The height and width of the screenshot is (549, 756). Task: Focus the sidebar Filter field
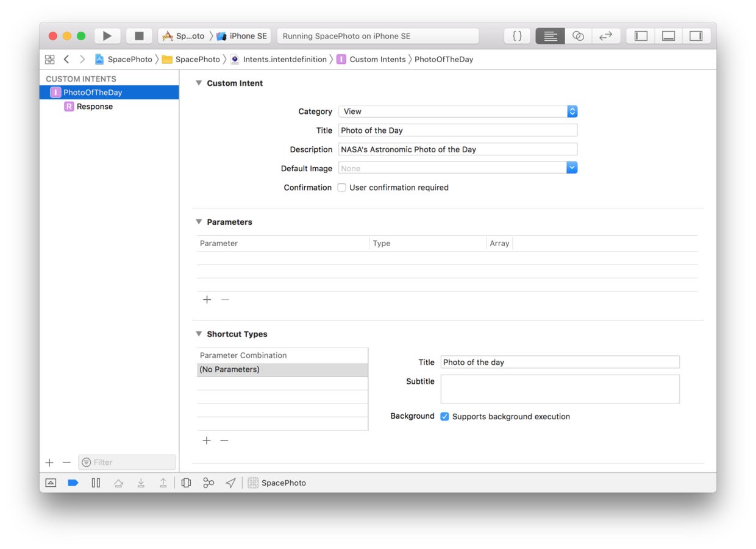pyautogui.click(x=127, y=462)
